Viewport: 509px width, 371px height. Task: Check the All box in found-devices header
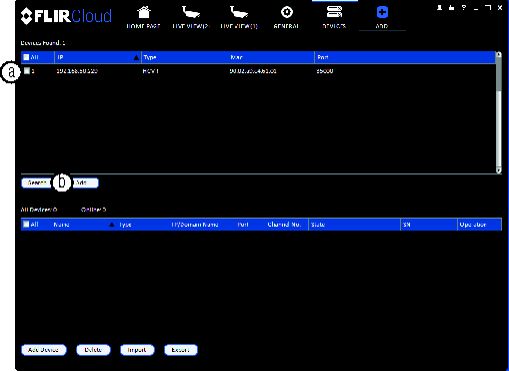(x=26, y=57)
